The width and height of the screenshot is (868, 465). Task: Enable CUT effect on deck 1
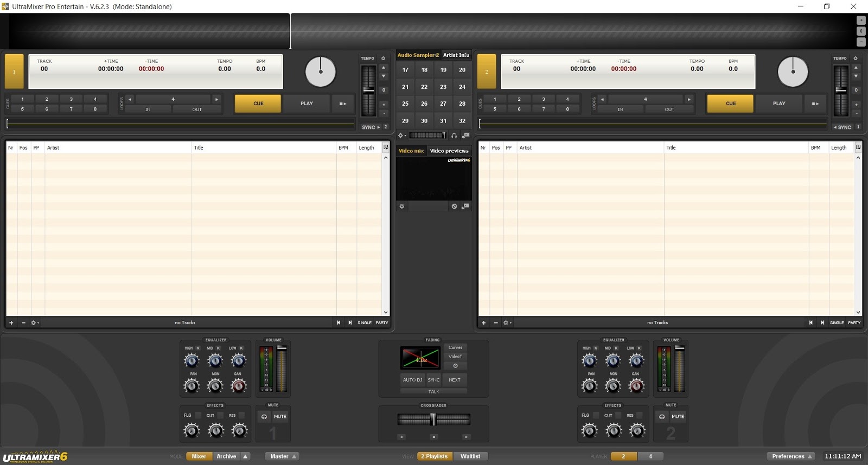[220, 415]
